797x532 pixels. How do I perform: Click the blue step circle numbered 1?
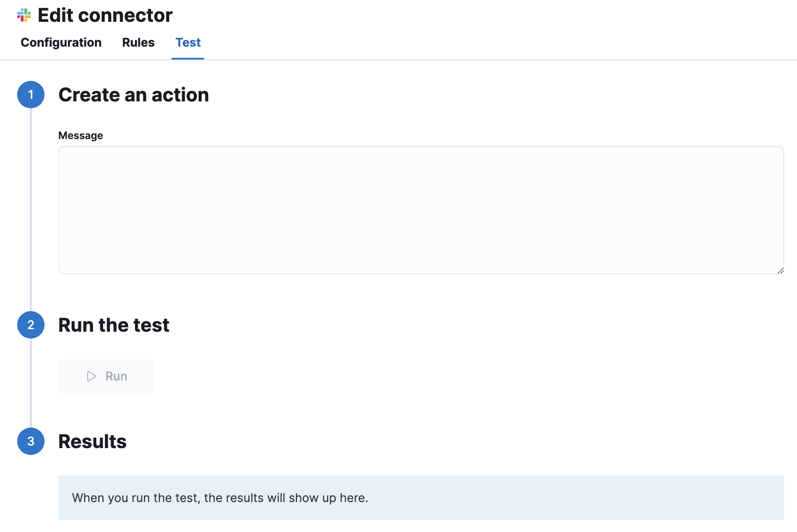pyautogui.click(x=30, y=95)
